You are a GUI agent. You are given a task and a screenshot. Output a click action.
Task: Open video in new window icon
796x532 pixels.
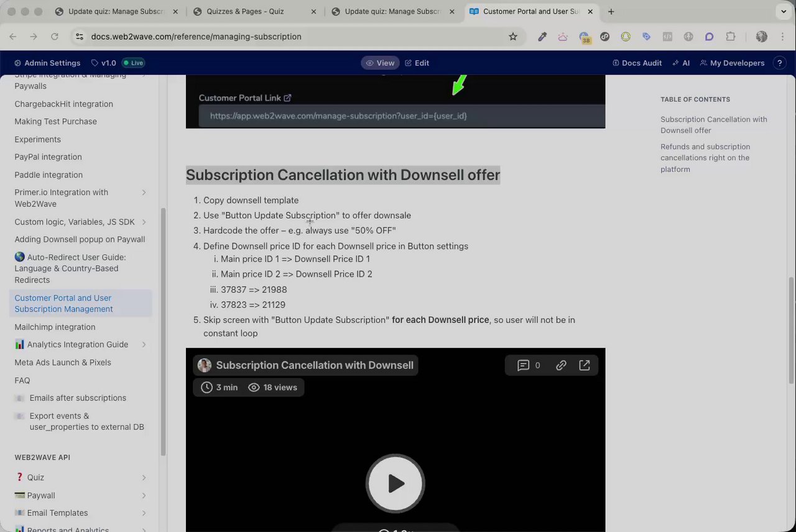coord(585,365)
